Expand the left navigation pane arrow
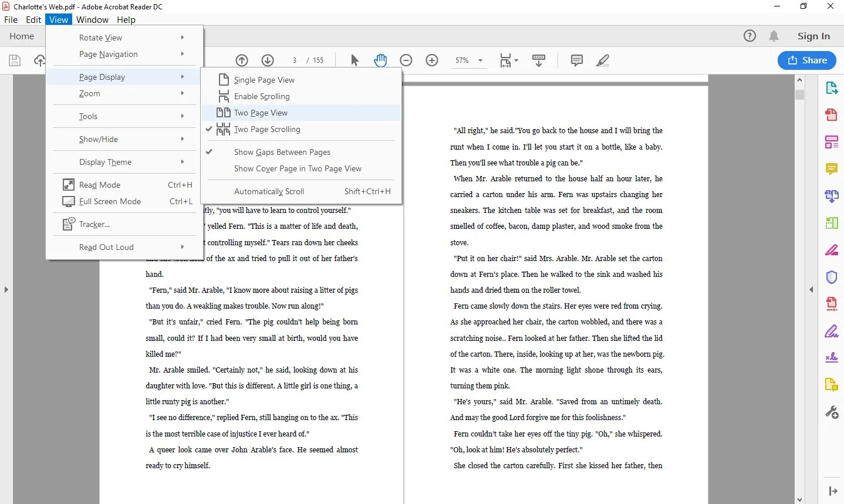Screen dimensions: 844x504 click(x=6, y=289)
